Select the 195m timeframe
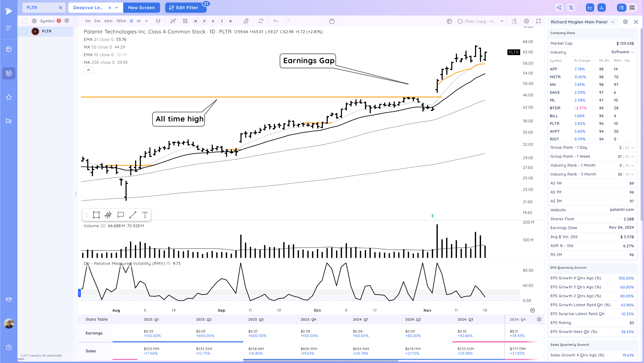This screenshot has width=644, height=363. 121,21
